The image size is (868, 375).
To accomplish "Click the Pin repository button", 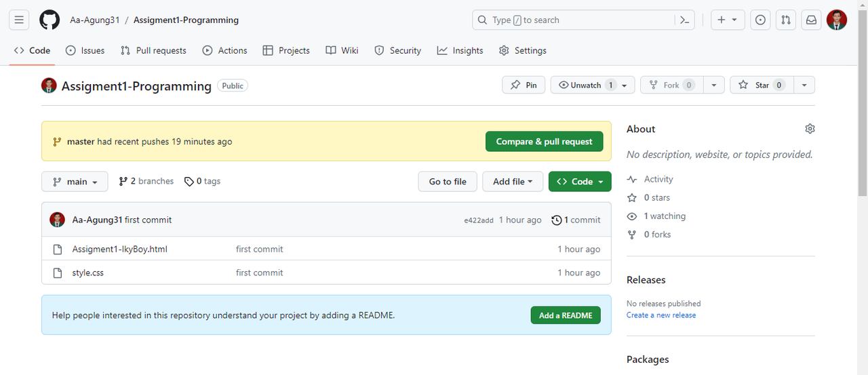I will coord(524,85).
